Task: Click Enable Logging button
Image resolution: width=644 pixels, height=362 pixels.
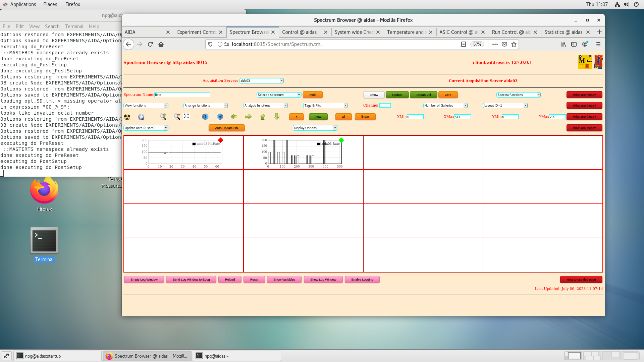Action: point(362,280)
